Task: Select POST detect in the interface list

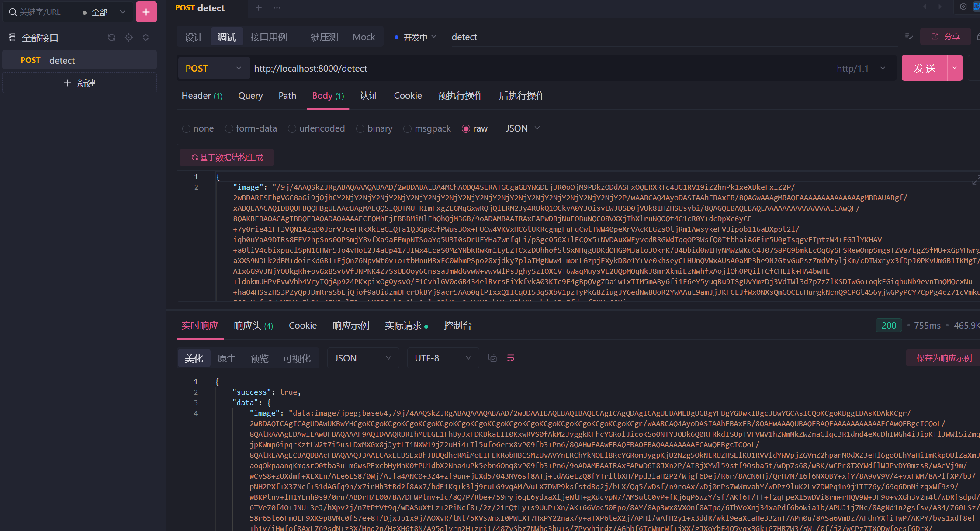Action: (80, 60)
